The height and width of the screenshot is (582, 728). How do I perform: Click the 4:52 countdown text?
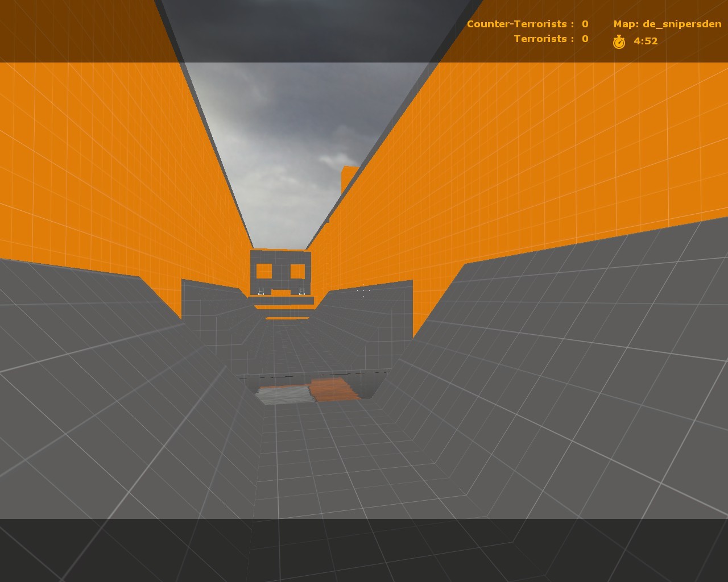click(646, 40)
